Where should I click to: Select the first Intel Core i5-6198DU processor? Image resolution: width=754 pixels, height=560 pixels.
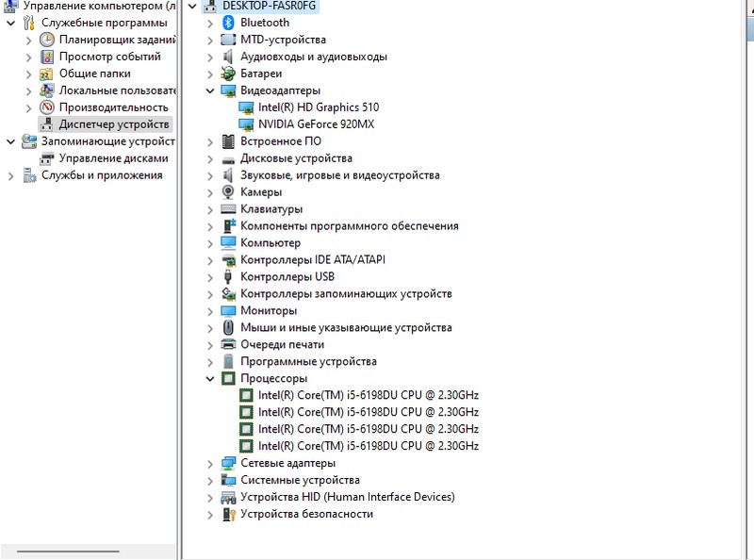(x=368, y=396)
